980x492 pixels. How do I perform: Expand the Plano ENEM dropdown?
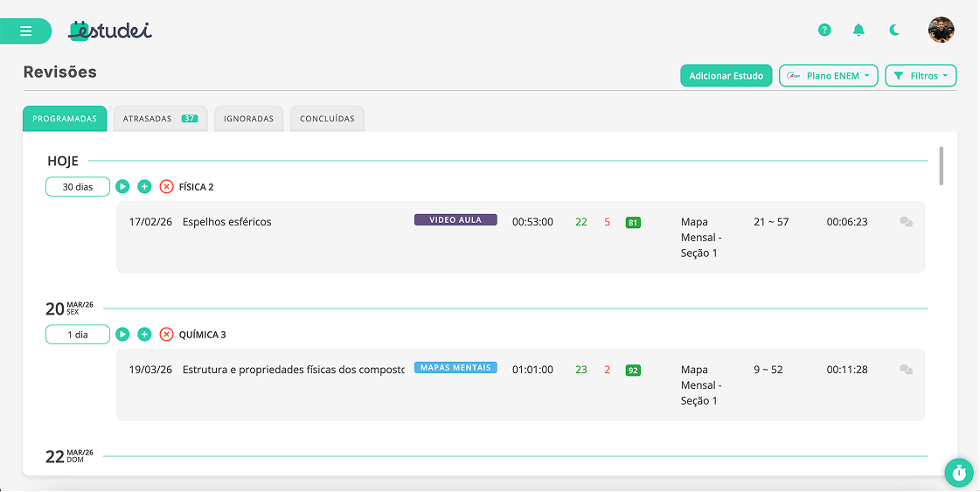(828, 76)
